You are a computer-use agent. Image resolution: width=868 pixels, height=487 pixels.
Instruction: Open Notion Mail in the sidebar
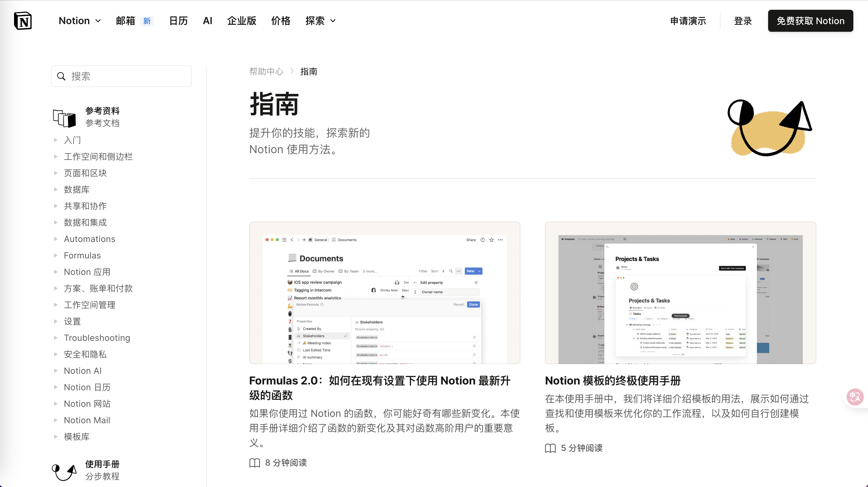[x=87, y=420]
